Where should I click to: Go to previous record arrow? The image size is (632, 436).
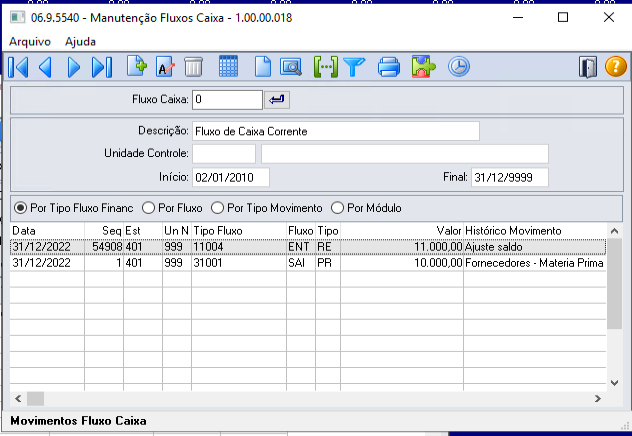coord(45,67)
